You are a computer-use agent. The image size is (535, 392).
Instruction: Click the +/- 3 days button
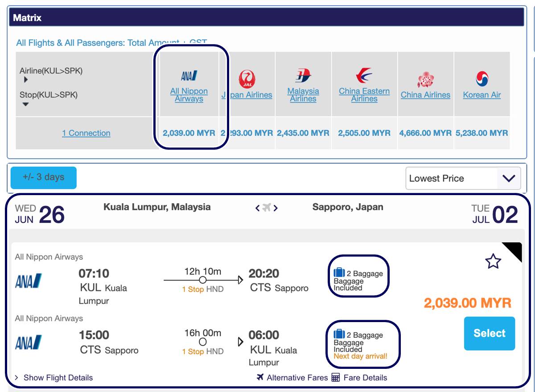[x=44, y=178]
